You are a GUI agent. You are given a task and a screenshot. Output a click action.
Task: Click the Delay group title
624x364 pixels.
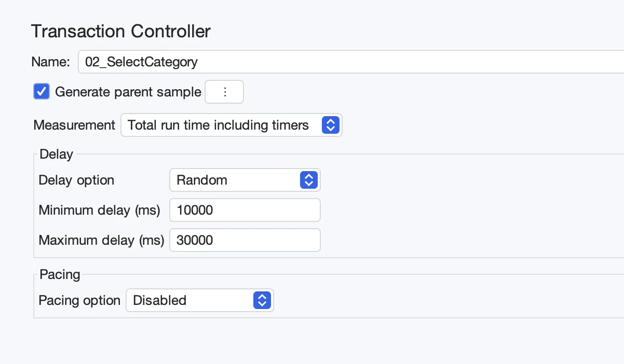tap(57, 154)
